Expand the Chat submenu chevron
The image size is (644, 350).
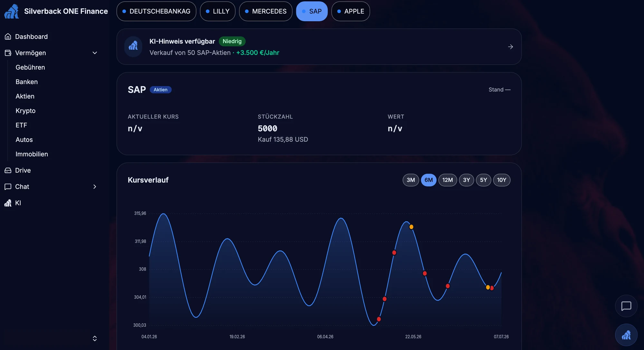(95, 187)
